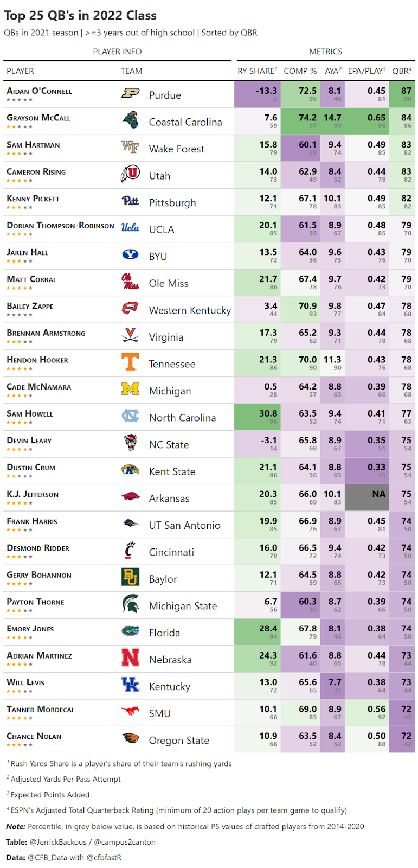This screenshot has height=868, width=418.
Task: Click the Coastal Carolina Chanticleer logo
Action: pyautogui.click(x=130, y=120)
